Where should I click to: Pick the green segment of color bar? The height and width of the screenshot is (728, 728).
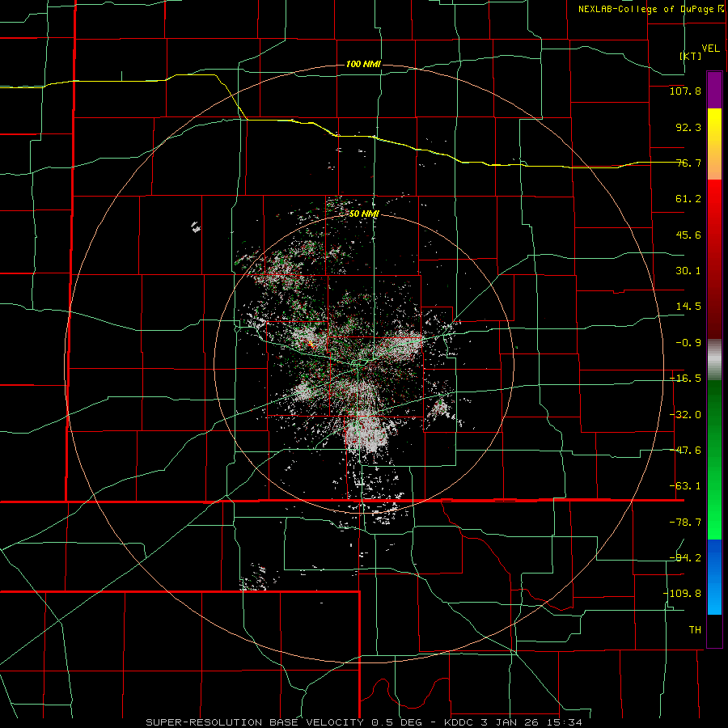tap(714, 459)
